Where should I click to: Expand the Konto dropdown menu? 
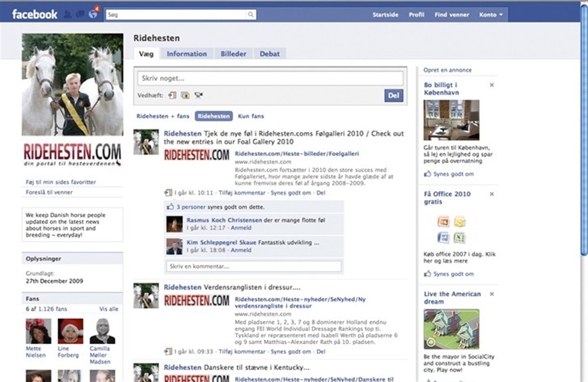pyautogui.click(x=491, y=15)
